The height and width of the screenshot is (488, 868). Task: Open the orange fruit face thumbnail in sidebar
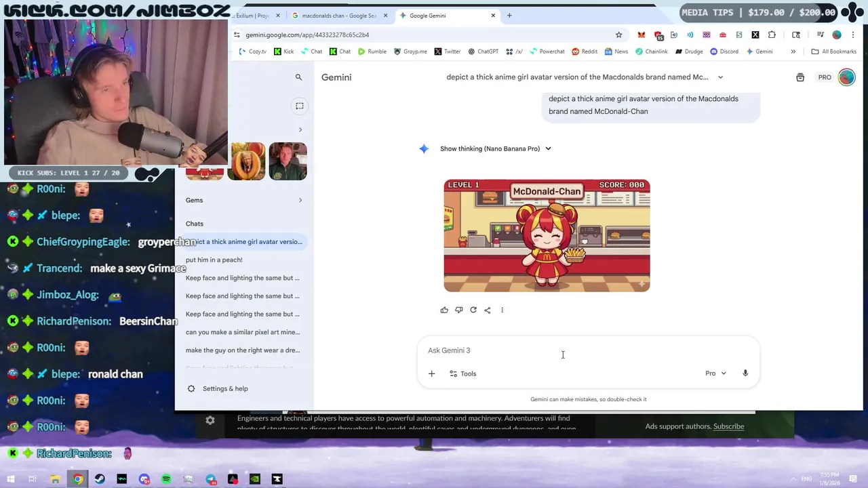[246, 161]
